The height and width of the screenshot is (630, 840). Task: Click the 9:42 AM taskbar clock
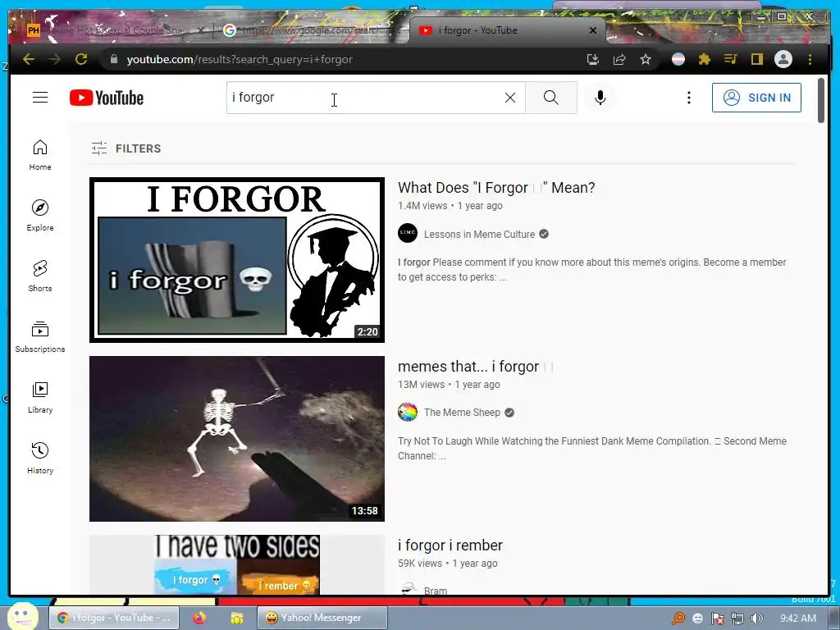point(798,619)
